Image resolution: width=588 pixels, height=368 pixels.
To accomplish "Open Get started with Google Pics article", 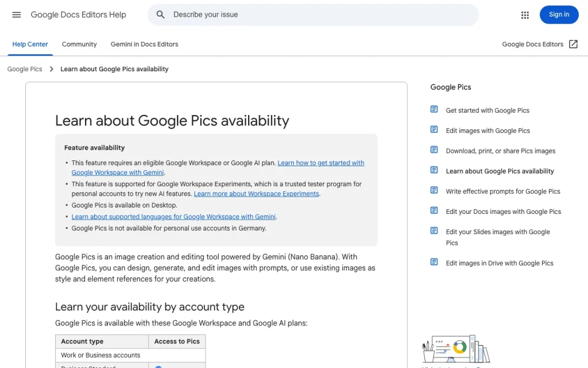I will pos(488,110).
